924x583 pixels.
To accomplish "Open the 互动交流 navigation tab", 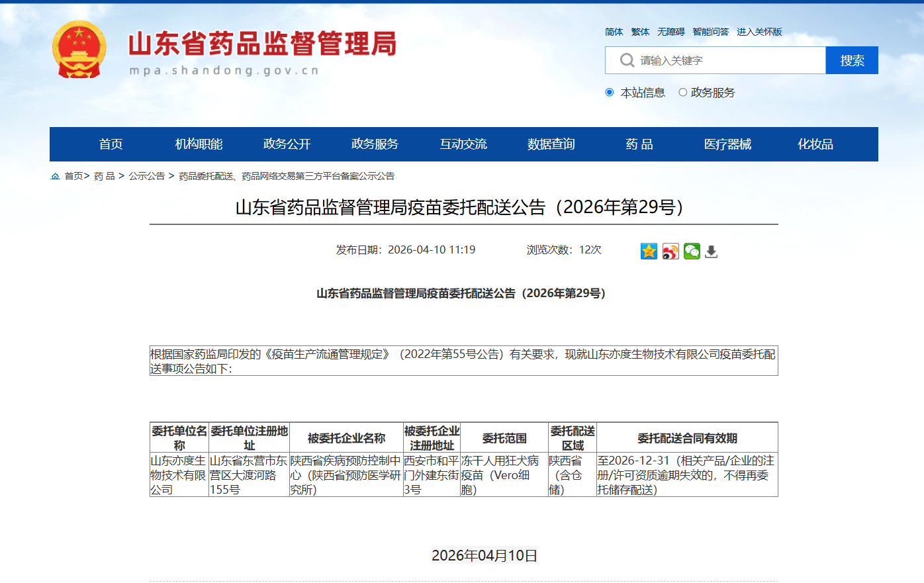I will point(463,144).
